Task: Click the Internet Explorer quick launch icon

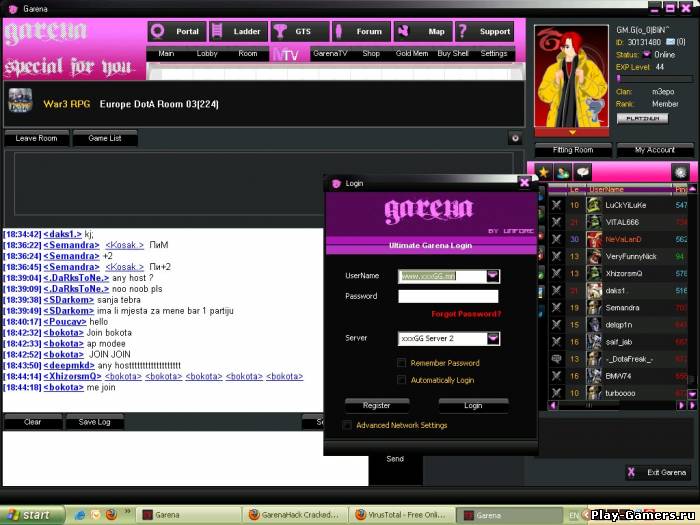Action: click(81, 515)
